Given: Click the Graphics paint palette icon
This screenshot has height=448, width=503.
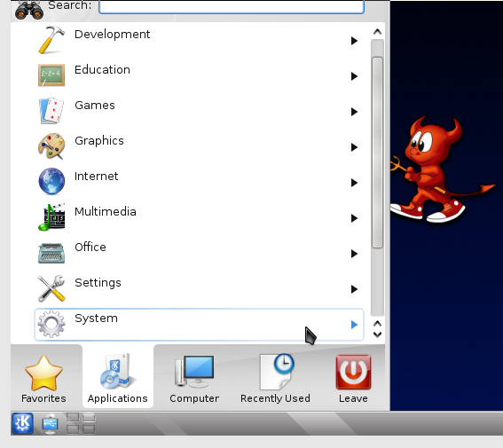Looking at the screenshot, I should tap(51, 146).
